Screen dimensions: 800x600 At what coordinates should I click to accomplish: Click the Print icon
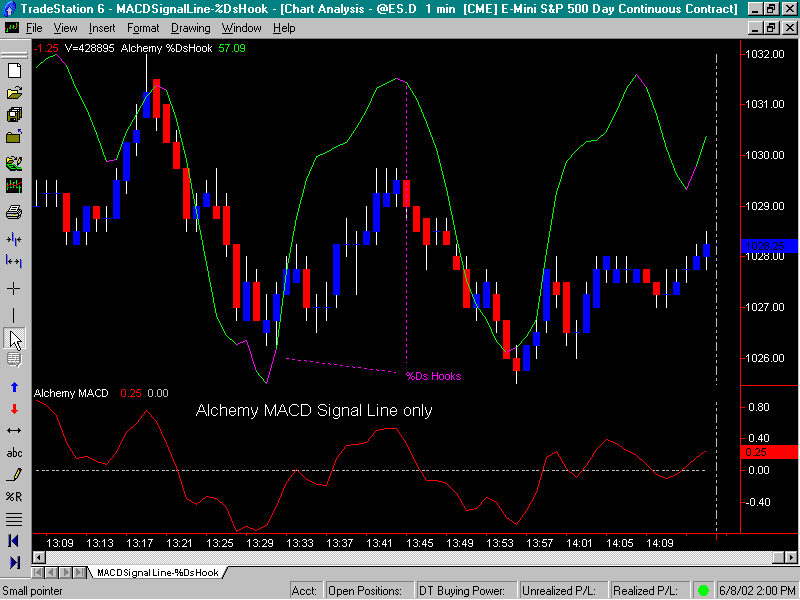coord(14,211)
